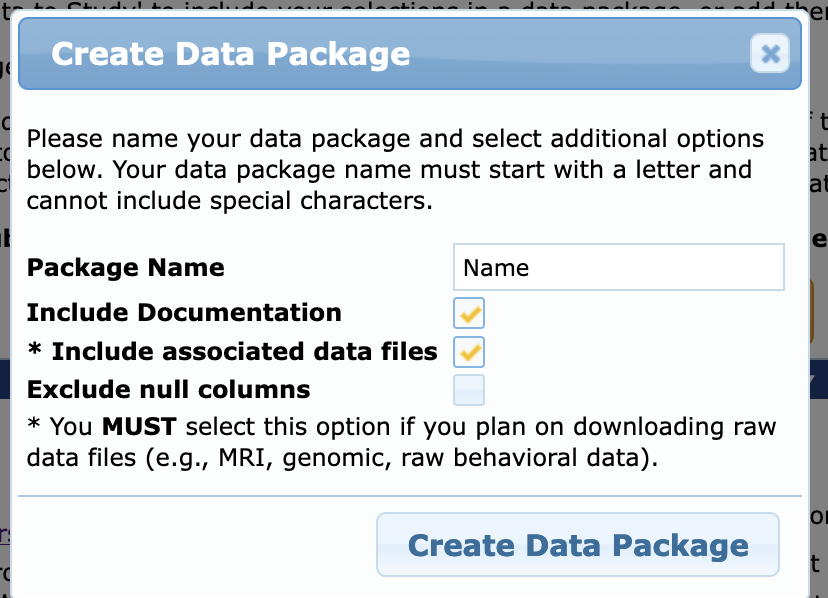Uncheck Include associated data files checkbox
Image resolution: width=828 pixels, height=598 pixels.
pyautogui.click(x=468, y=352)
